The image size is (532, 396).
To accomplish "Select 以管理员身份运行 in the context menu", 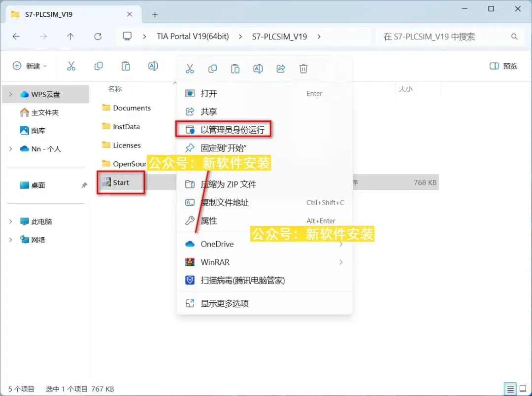I will (x=265, y=130).
